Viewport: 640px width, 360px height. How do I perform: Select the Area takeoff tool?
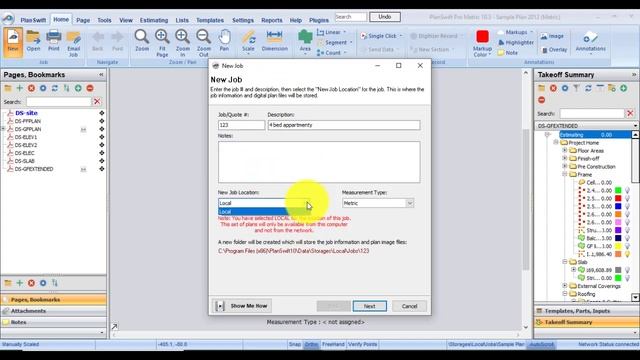[305, 41]
